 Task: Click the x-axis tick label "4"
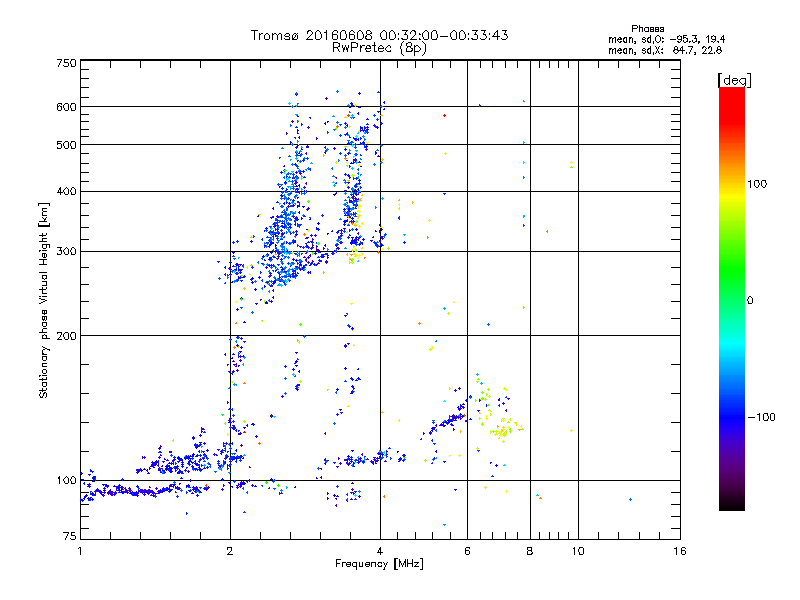click(380, 551)
